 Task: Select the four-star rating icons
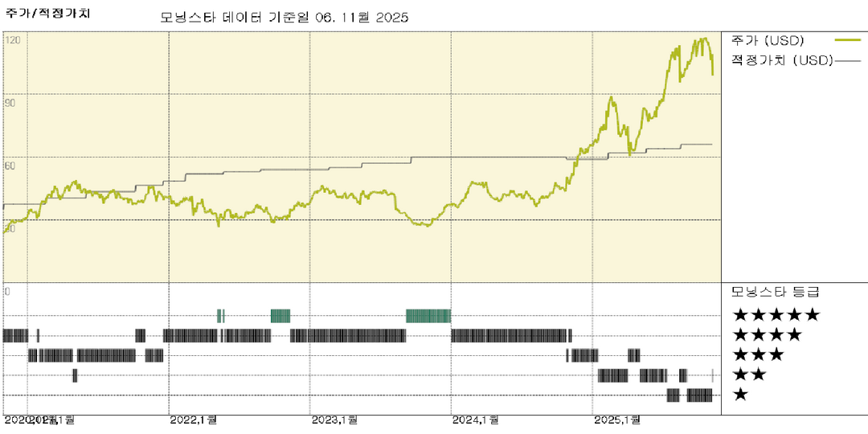(767, 335)
